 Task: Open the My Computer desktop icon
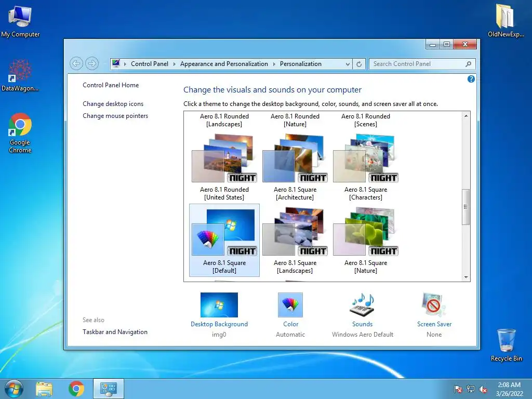tap(20, 21)
